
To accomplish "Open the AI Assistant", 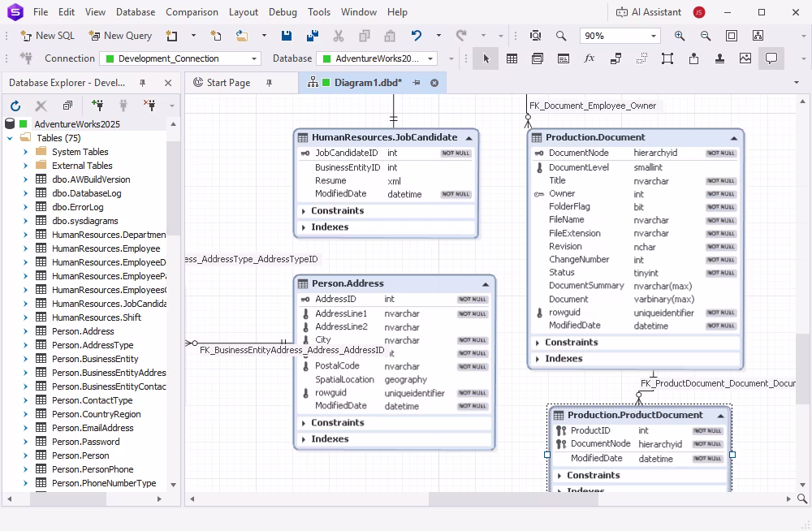I will pos(648,12).
